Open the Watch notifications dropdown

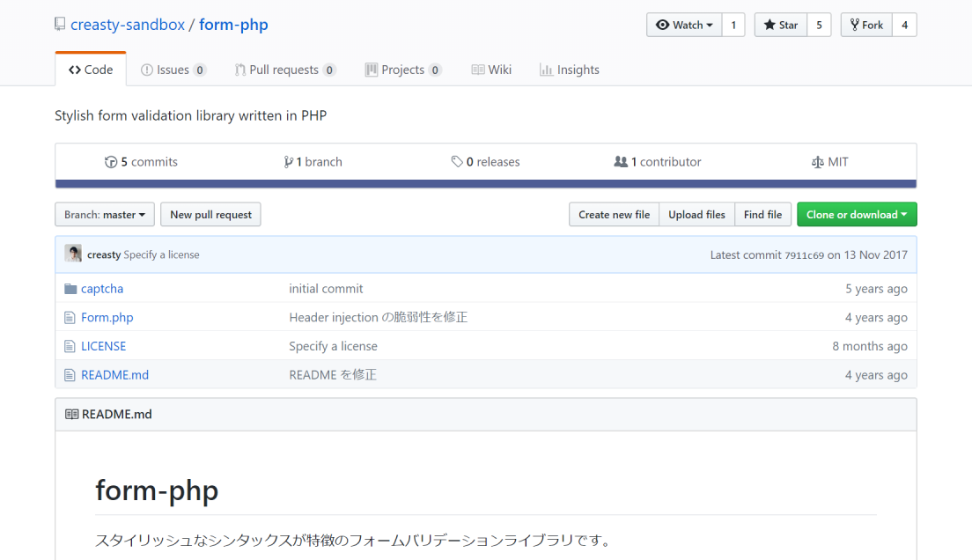click(684, 26)
